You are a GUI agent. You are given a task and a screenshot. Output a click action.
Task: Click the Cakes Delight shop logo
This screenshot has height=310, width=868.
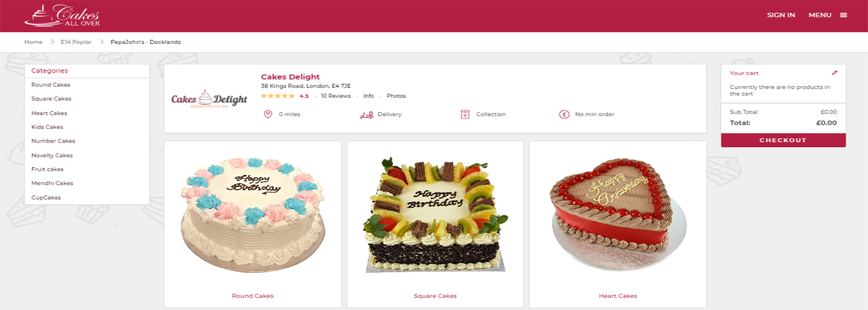tap(209, 99)
